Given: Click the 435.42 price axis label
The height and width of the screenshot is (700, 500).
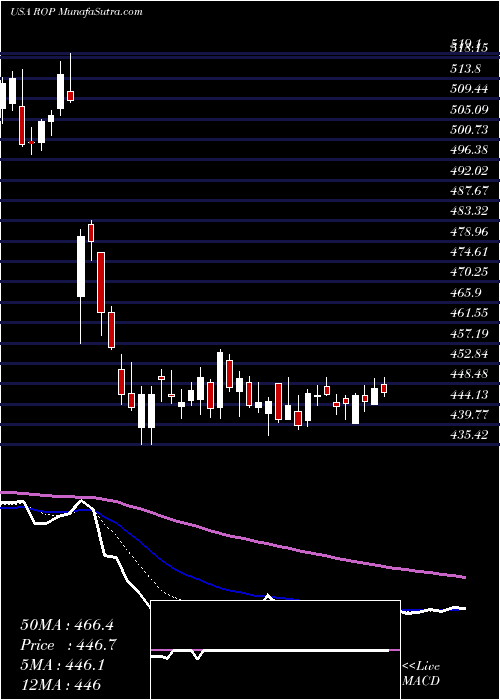Looking at the screenshot, I should point(468,435).
